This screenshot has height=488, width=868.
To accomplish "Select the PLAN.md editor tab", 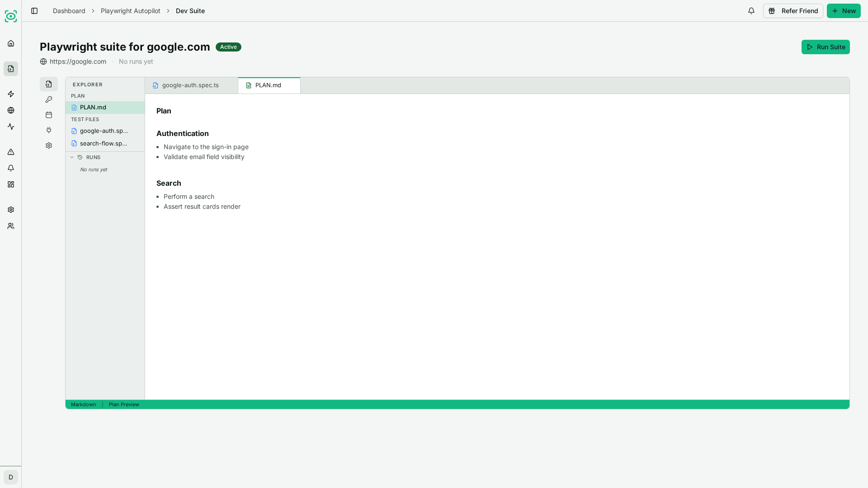I will click(269, 85).
